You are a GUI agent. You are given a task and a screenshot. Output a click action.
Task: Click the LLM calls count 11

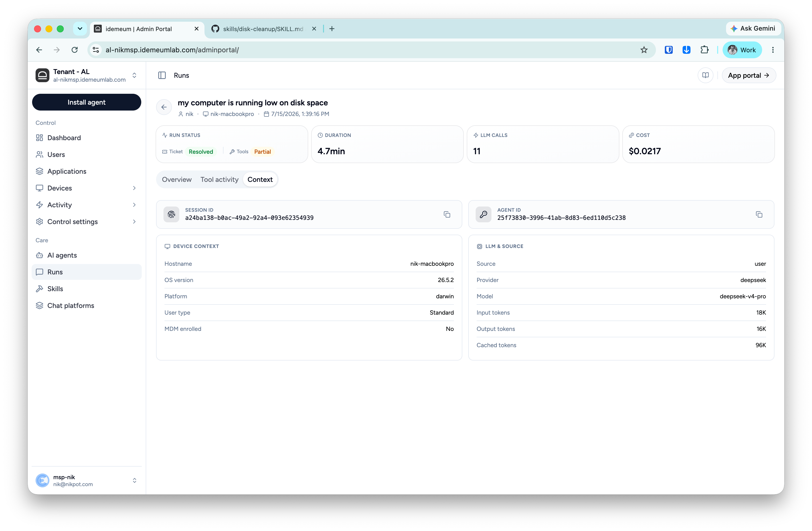pyautogui.click(x=477, y=151)
